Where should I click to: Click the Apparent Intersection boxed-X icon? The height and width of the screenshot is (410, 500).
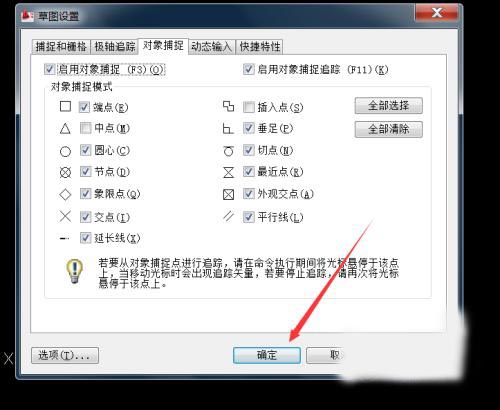coord(228,194)
